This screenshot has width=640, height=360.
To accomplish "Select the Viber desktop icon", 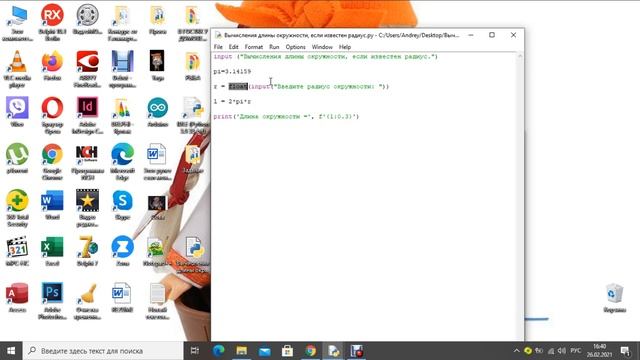I will [x=17, y=111].
